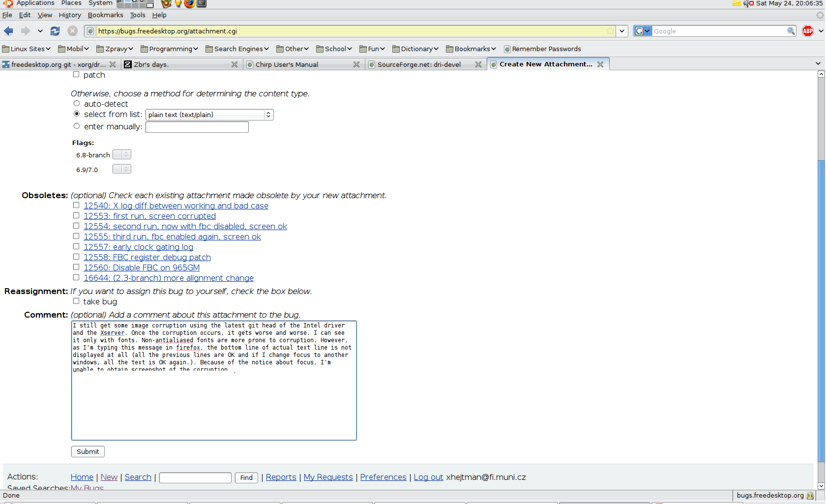The image size is (826, 504).
Task: Click the volume icon in system panel
Action: [x=746, y=3]
